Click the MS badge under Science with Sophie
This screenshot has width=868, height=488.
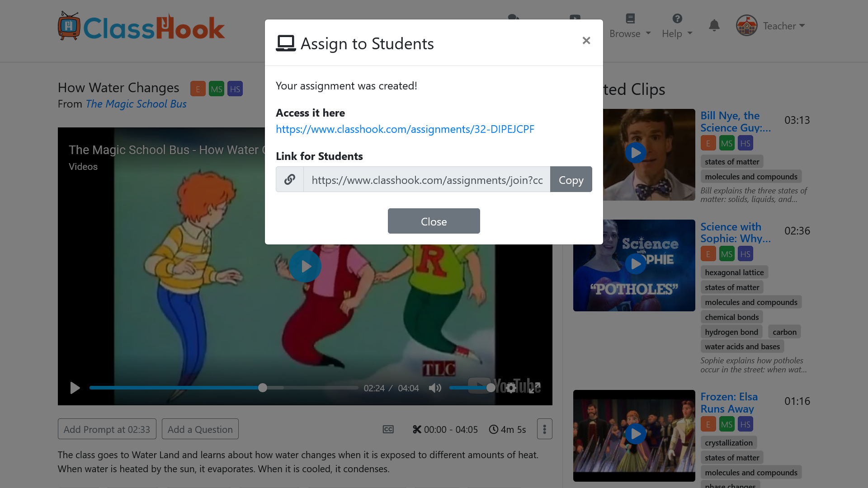coord(726,254)
